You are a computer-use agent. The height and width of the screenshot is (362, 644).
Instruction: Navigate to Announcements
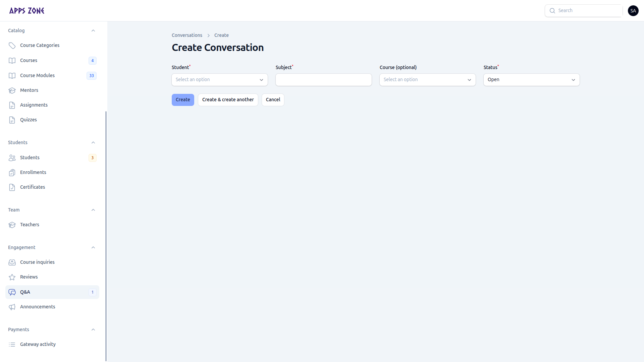pyautogui.click(x=52, y=307)
